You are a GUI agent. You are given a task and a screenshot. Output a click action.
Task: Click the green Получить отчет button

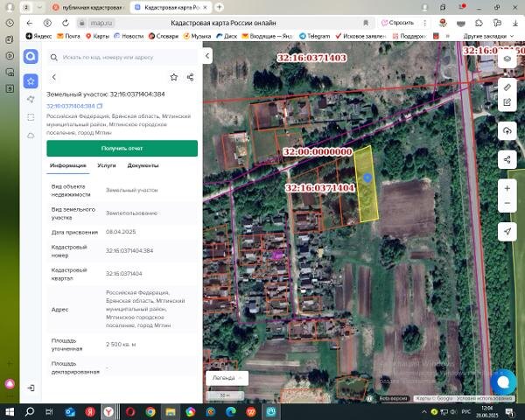[x=122, y=149]
